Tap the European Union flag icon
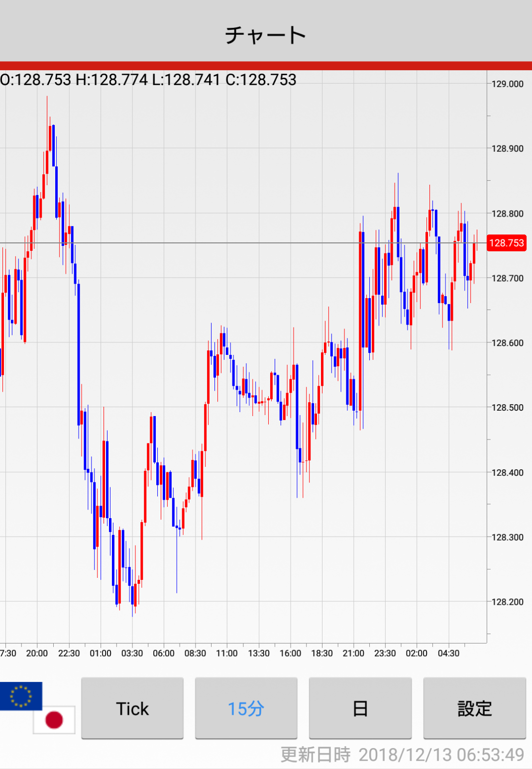The image size is (532, 769). pyautogui.click(x=21, y=695)
